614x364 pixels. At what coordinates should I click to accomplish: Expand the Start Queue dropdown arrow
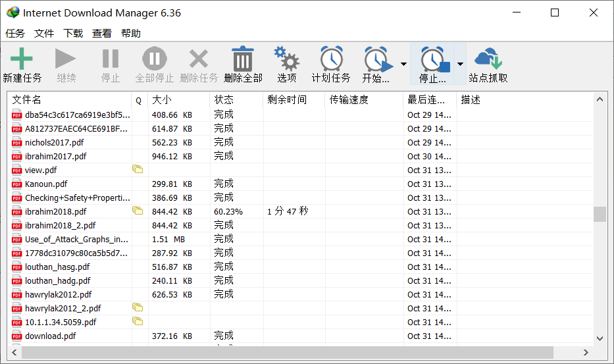click(x=403, y=64)
